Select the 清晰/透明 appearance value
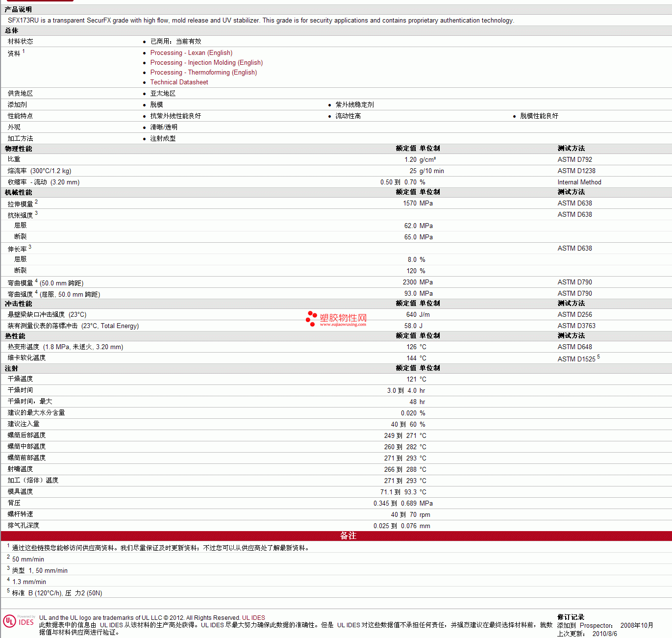672x638 pixels. [164, 128]
